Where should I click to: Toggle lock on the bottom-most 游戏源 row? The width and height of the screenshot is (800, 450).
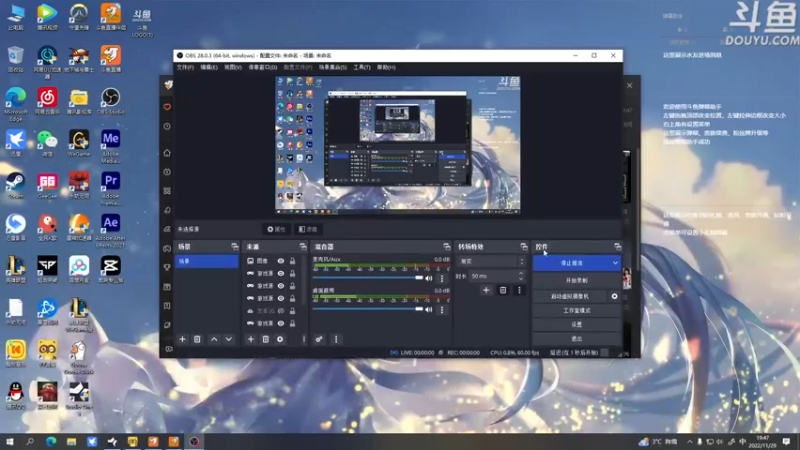click(292, 323)
